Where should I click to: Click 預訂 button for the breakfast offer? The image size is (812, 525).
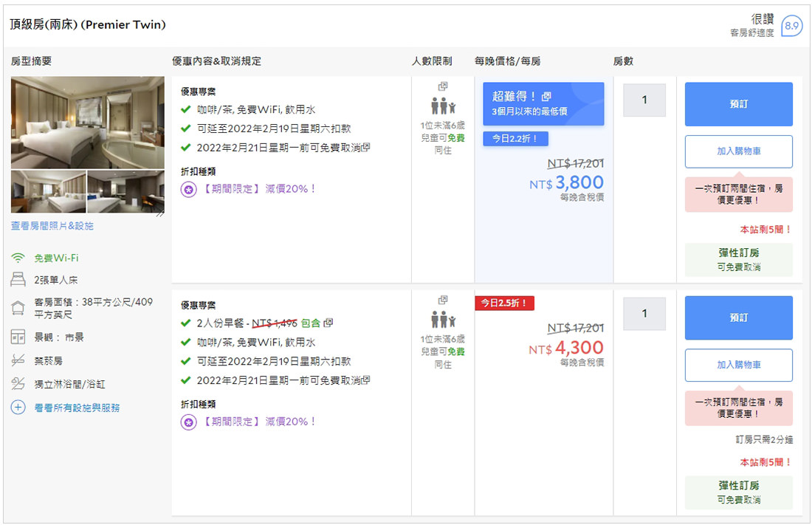pos(738,318)
